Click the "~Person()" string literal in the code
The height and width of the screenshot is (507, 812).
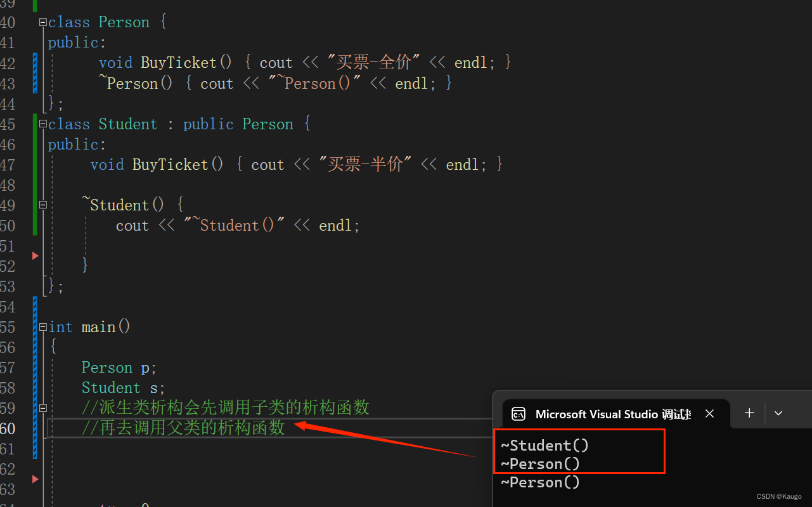tap(314, 83)
